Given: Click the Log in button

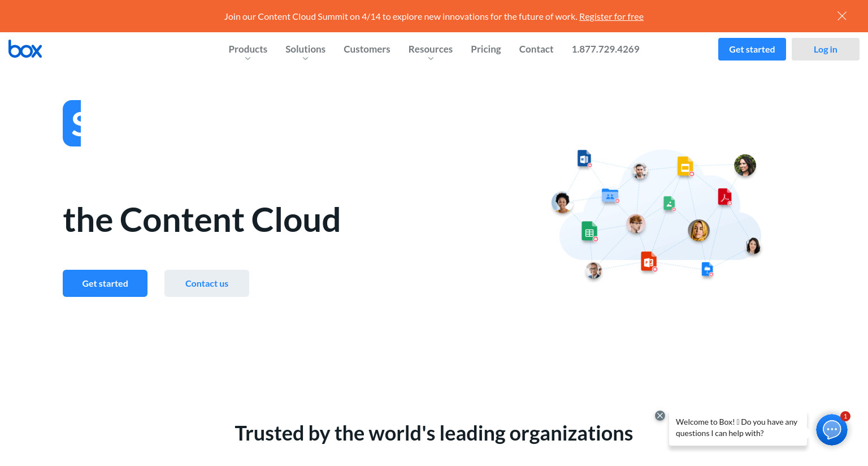Looking at the screenshot, I should (826, 49).
